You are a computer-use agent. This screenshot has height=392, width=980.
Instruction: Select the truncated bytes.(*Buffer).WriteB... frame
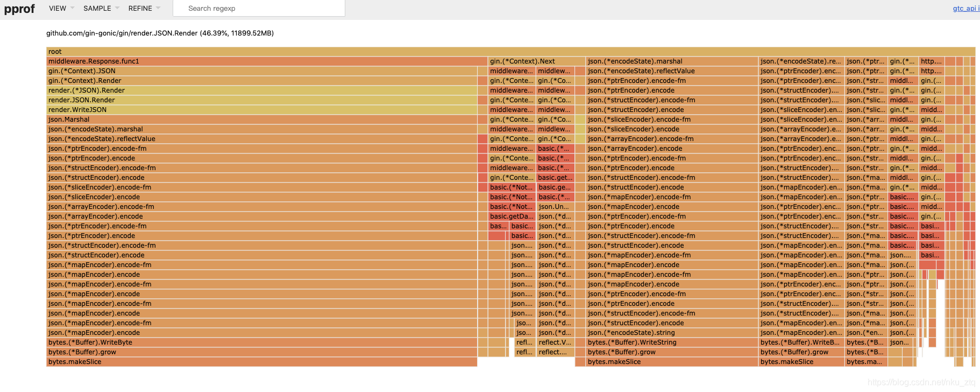pos(801,342)
